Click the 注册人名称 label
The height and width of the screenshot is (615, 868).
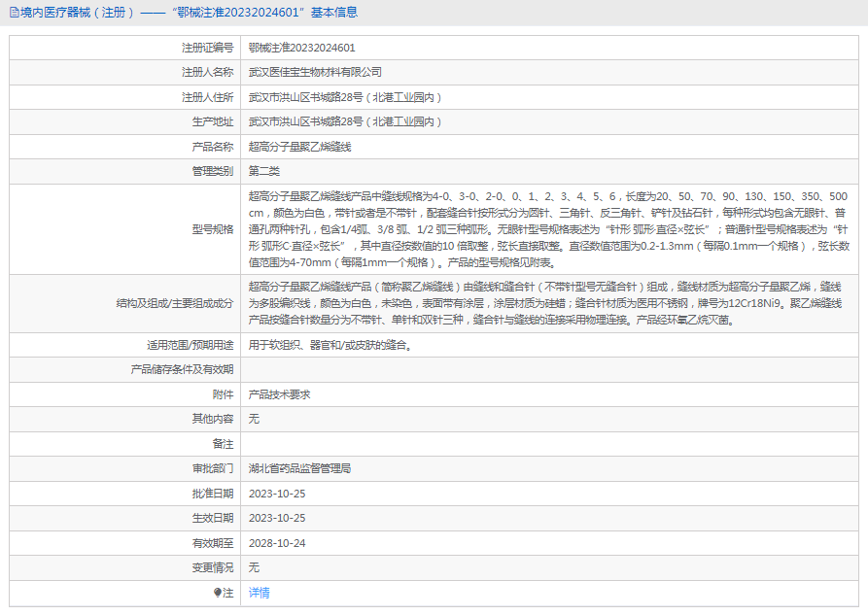208,73
